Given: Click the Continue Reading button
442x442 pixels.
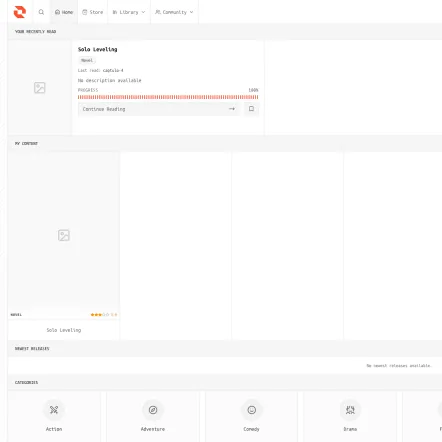Looking at the screenshot, I should click(159, 109).
